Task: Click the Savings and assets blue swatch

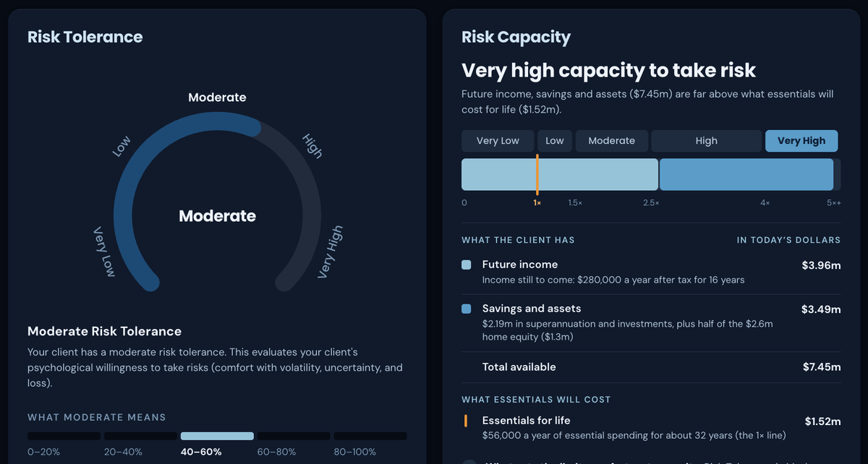Action: pyautogui.click(x=467, y=309)
